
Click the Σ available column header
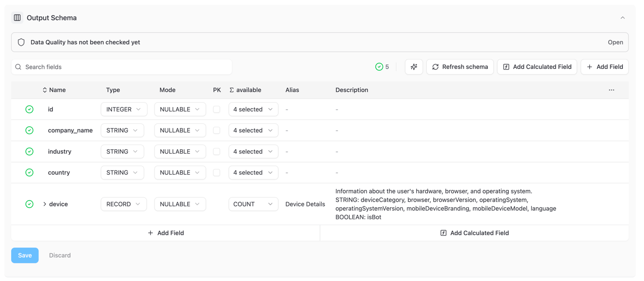pyautogui.click(x=245, y=90)
